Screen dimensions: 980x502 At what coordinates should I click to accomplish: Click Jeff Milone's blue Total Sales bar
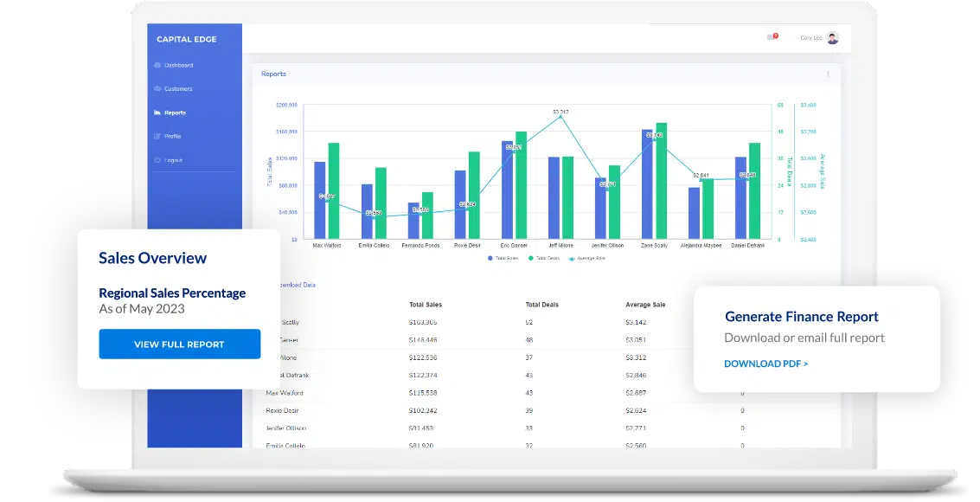point(554,197)
